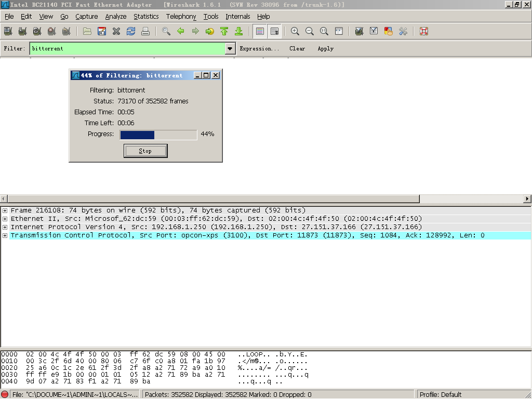This screenshot has height=399, width=532.
Task: Click the horizontal scrollbar thumb
Action: coord(214,199)
